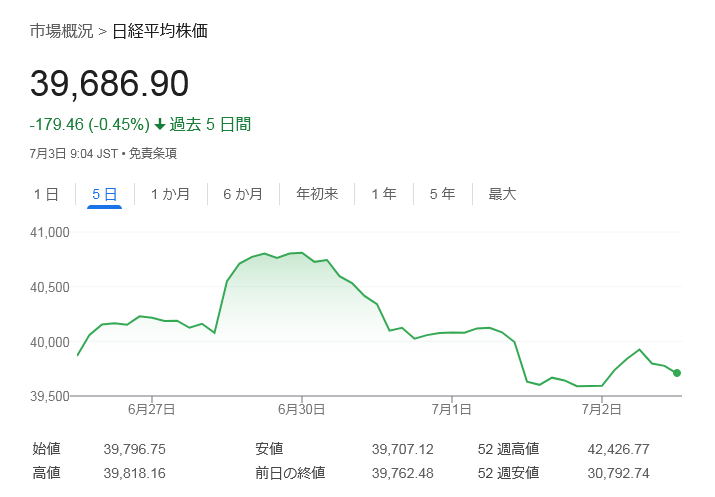
Task: Click the 7月1日 date axis label
Action: pyautogui.click(x=451, y=409)
